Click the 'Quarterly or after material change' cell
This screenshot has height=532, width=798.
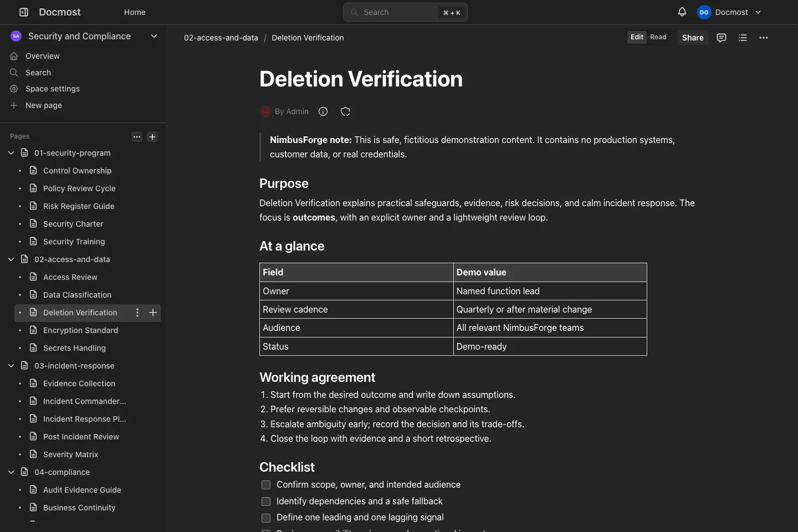(x=550, y=309)
